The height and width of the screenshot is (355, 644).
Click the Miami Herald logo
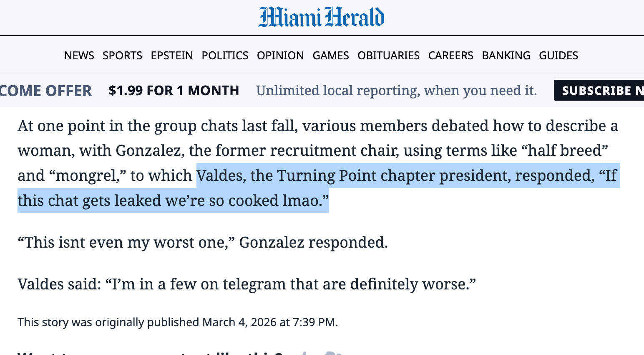[x=321, y=17]
